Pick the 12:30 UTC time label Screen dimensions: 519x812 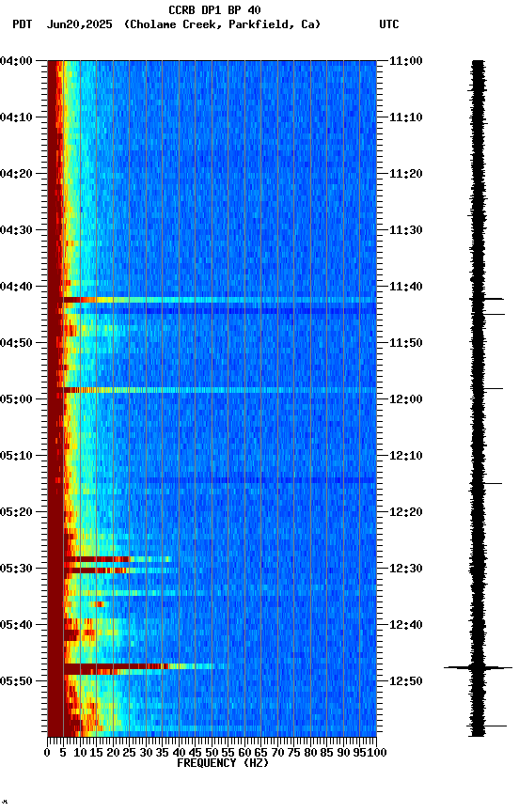point(406,570)
